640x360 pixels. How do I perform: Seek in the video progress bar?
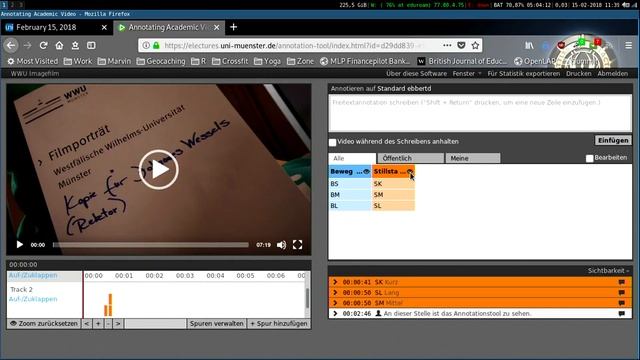click(x=151, y=245)
